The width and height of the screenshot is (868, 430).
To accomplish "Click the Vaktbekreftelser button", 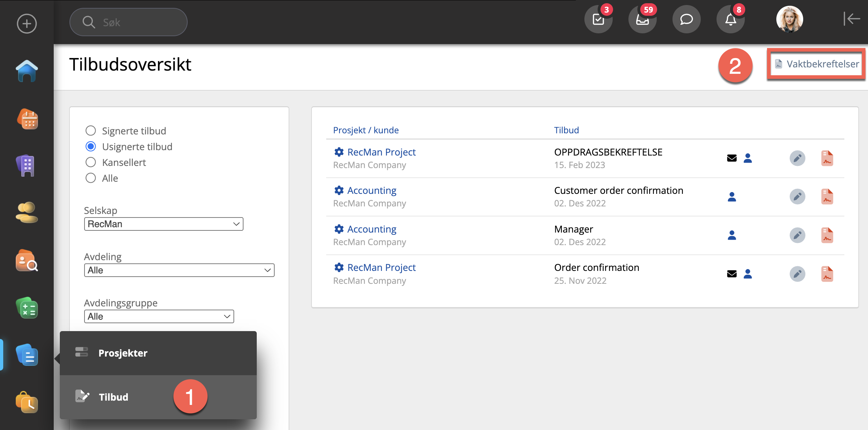I will (x=816, y=64).
